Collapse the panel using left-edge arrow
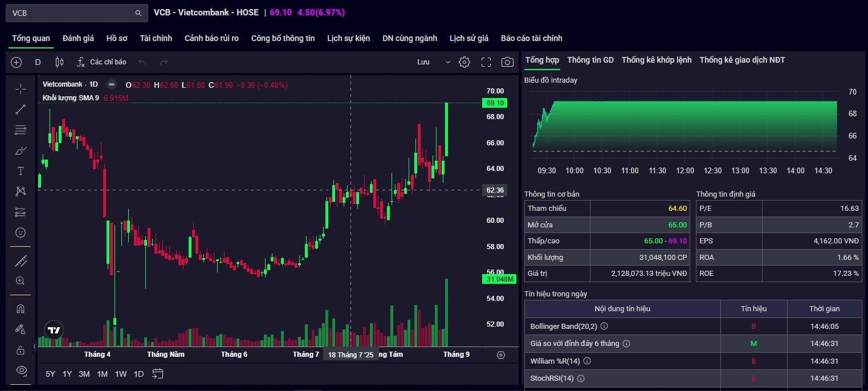 (34, 345)
